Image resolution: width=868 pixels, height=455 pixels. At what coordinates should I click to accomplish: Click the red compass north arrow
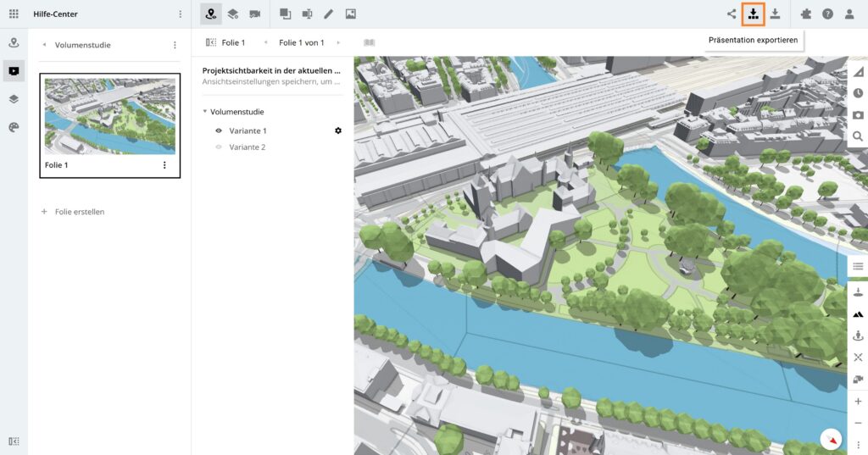pos(832,440)
